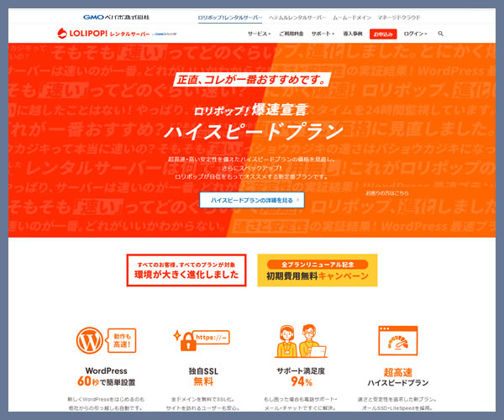Click the サポート満足度 94% heading
Screen dimensions: 504x420
pyautogui.click(x=301, y=376)
